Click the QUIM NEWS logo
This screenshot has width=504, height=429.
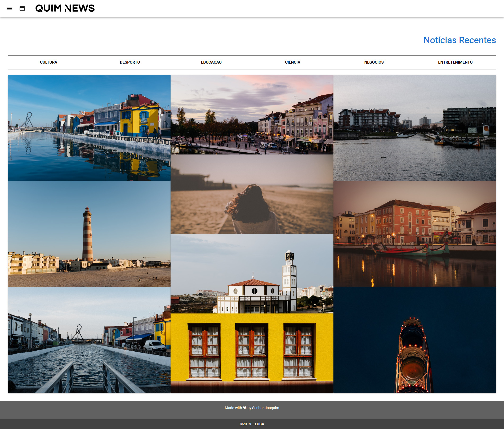pos(65,8)
